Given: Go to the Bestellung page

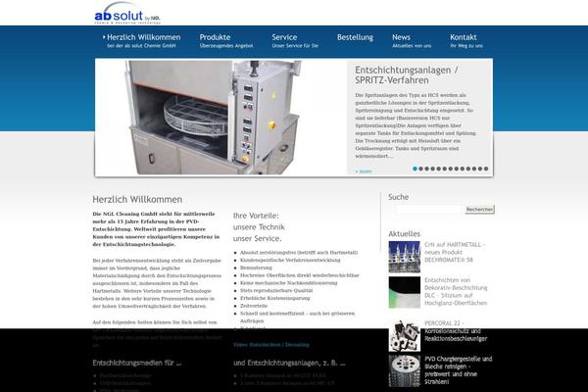Looking at the screenshot, I should 355,37.
